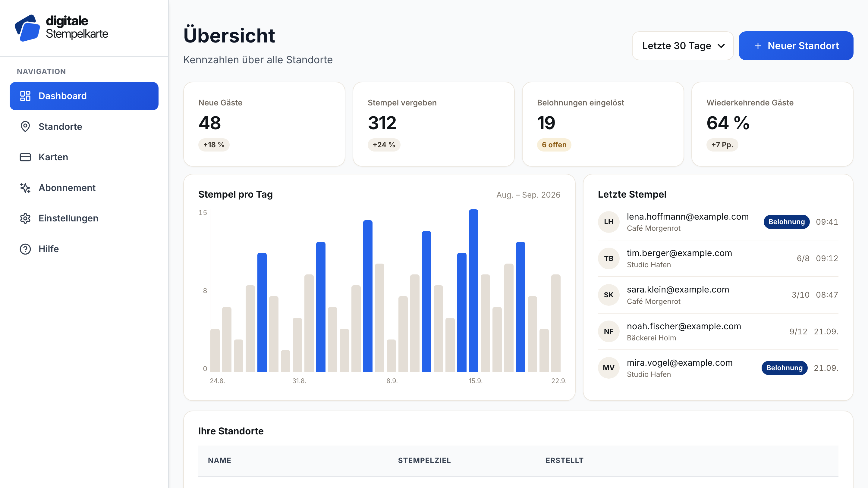Click the Hilfe question mark icon
This screenshot has width=868, height=488.
(25, 249)
